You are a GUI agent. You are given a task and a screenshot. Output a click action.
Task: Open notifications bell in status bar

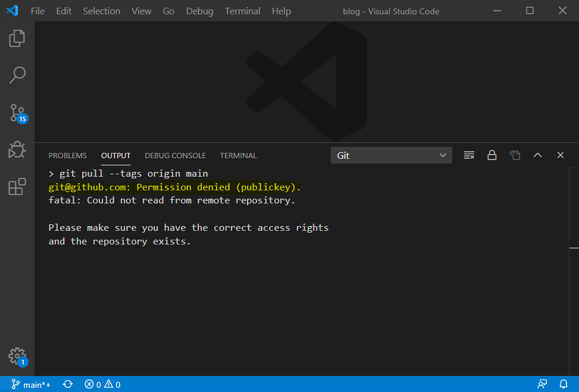(x=564, y=385)
